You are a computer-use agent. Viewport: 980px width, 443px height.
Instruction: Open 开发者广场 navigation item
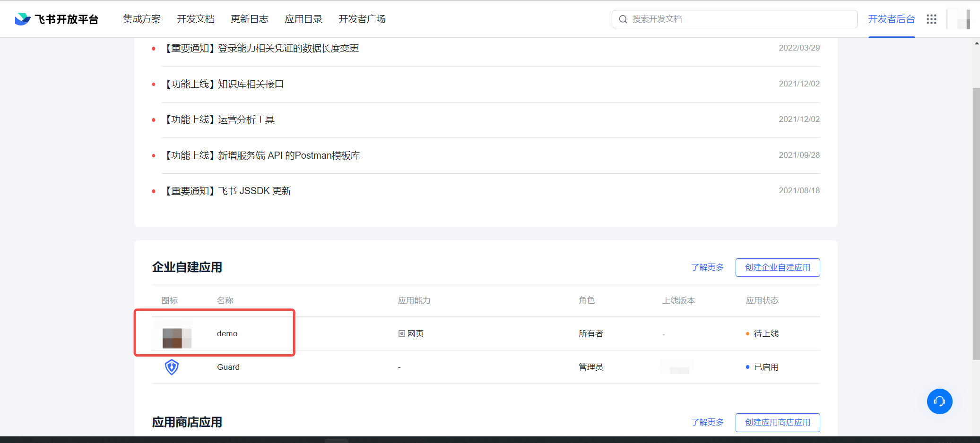362,19
